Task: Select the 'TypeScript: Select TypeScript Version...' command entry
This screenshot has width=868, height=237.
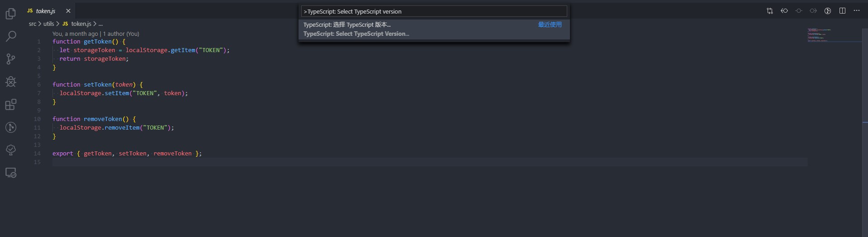Action: click(x=356, y=29)
